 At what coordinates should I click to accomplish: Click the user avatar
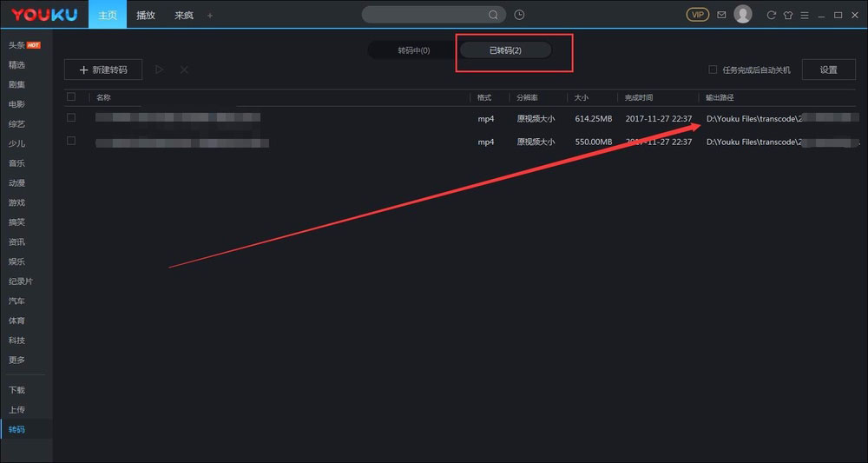tap(743, 15)
